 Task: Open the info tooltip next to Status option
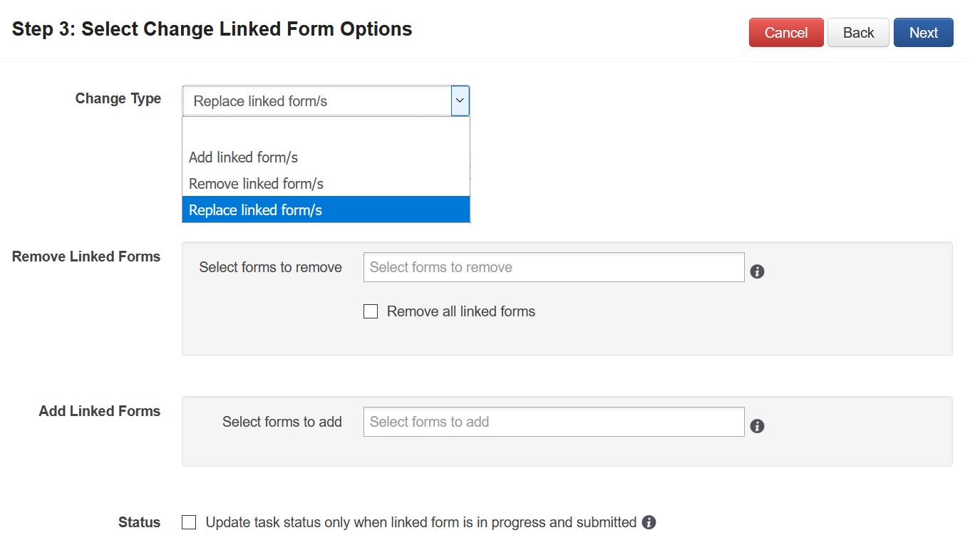(x=649, y=522)
